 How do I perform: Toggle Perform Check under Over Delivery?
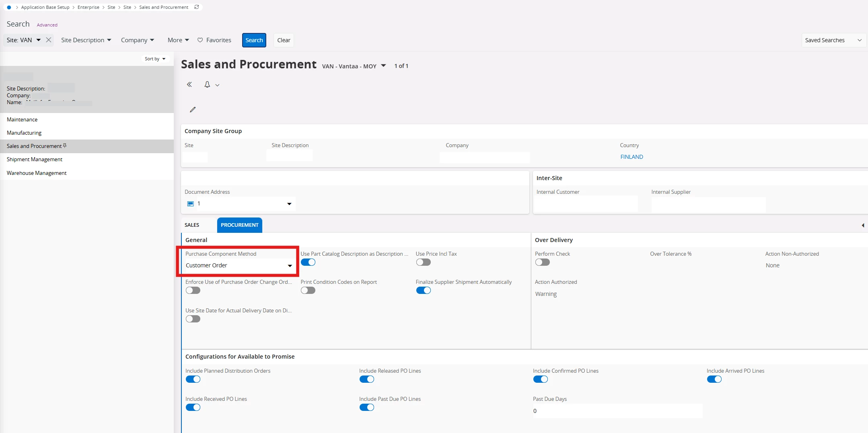(543, 262)
